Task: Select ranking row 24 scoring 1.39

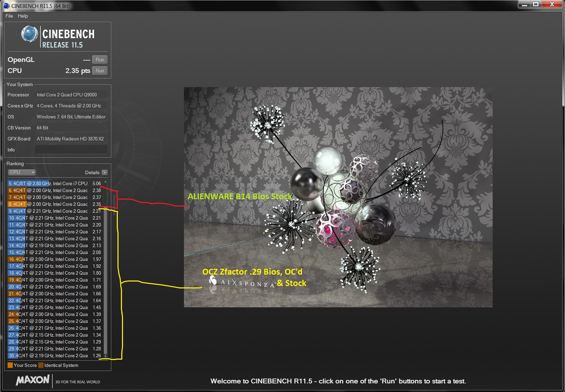Action: 55,314
